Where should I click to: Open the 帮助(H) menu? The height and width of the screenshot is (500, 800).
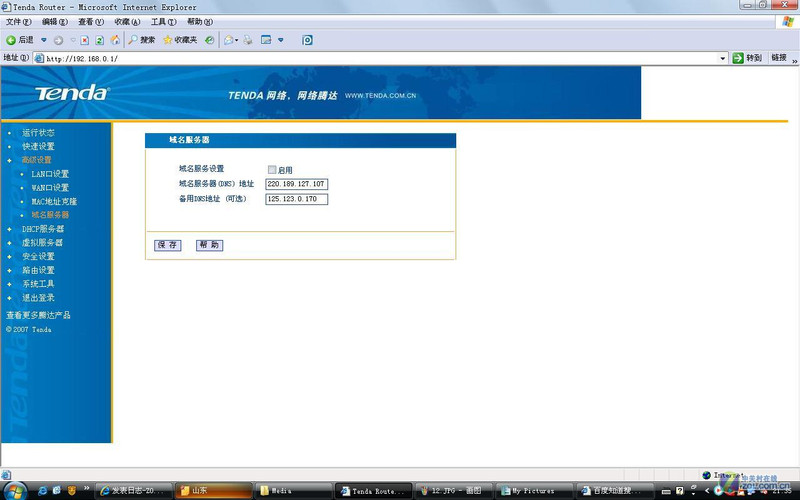click(199, 22)
